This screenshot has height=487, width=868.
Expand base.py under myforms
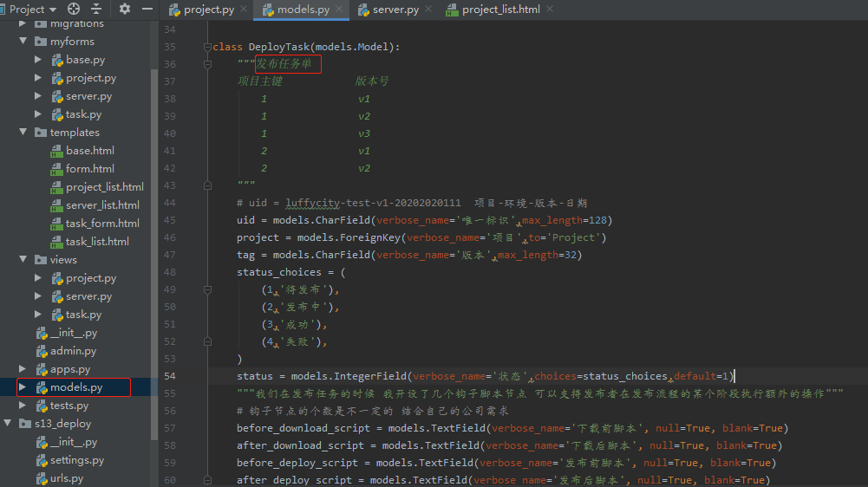coord(38,59)
